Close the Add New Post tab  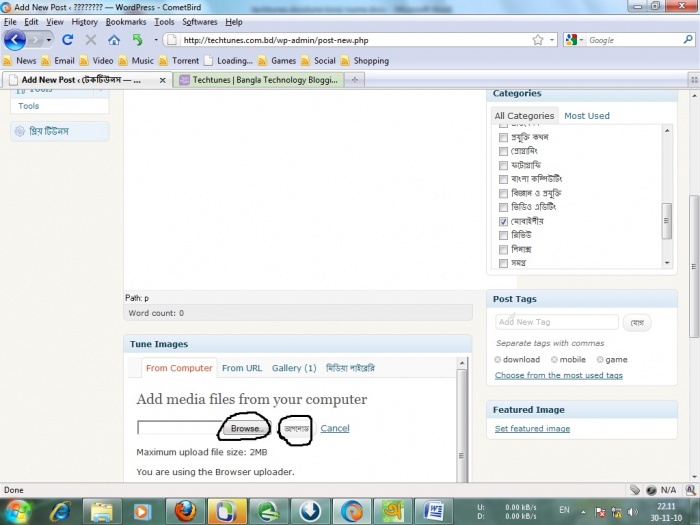(162, 80)
